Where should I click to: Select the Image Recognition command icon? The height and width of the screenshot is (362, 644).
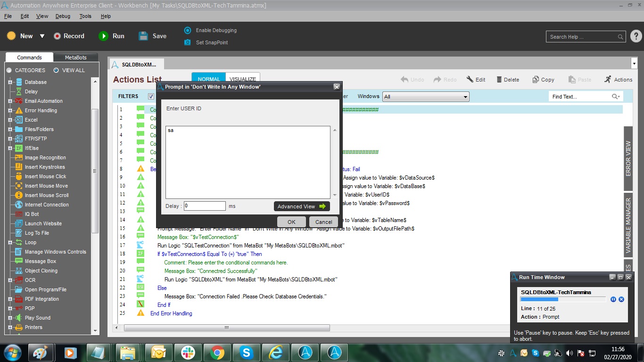[x=19, y=157]
